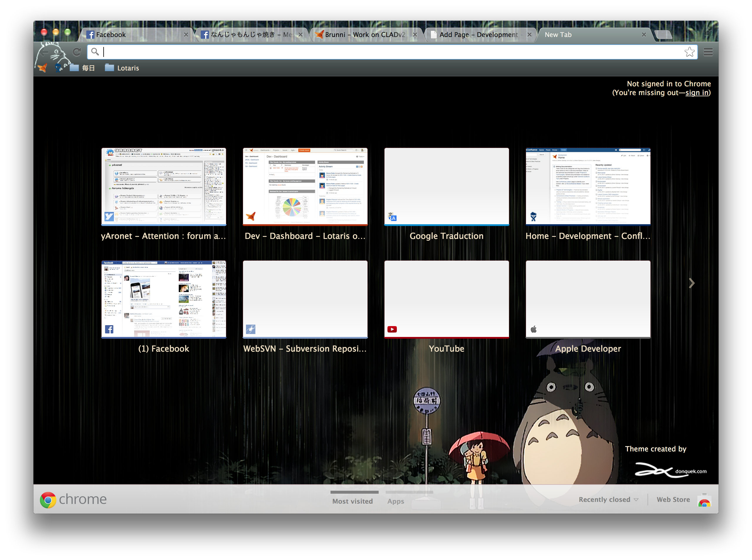Click the sign in link

tap(697, 92)
